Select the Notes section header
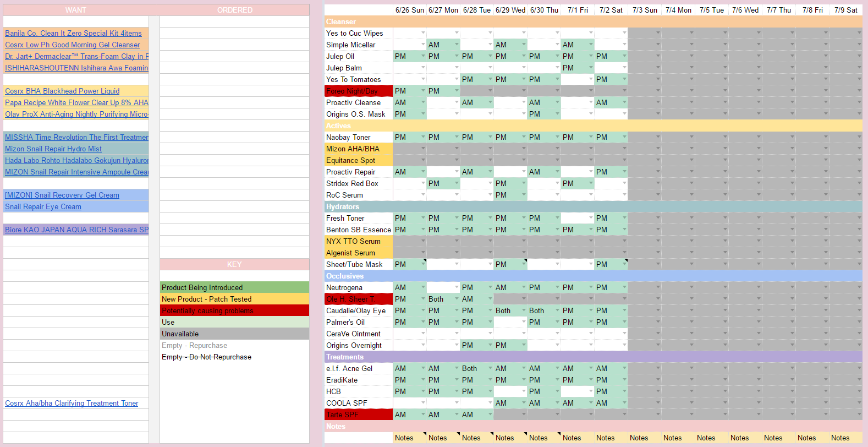868x447 pixels. coord(594,426)
